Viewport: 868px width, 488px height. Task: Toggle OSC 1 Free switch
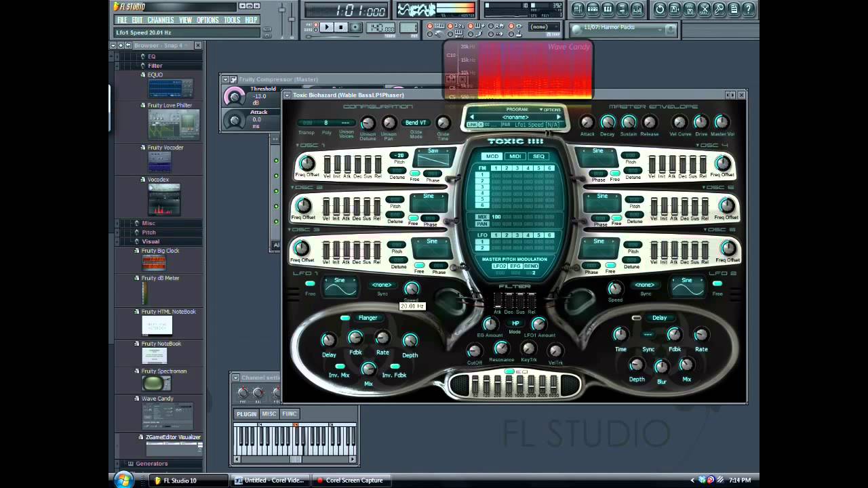click(x=414, y=174)
